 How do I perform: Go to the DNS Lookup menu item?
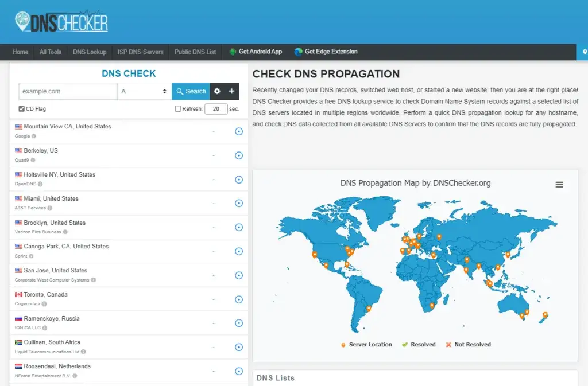coord(90,52)
